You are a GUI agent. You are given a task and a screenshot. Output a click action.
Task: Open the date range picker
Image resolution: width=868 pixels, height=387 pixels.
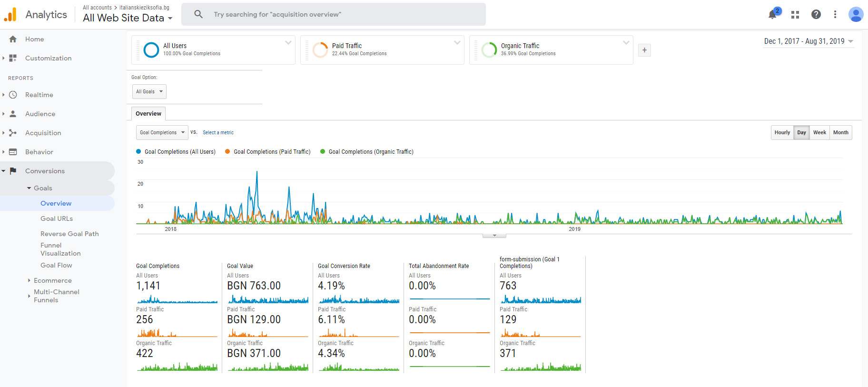click(808, 41)
